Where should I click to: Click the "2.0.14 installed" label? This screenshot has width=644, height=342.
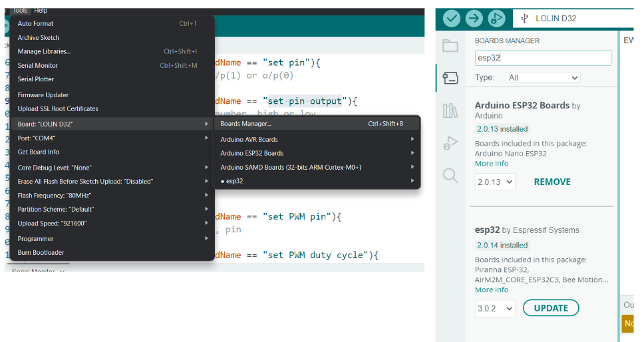click(x=502, y=245)
